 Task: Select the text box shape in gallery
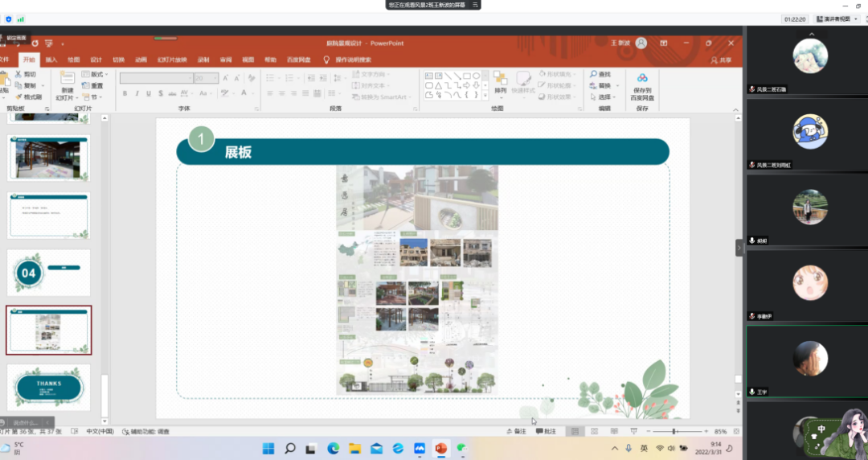(429, 76)
